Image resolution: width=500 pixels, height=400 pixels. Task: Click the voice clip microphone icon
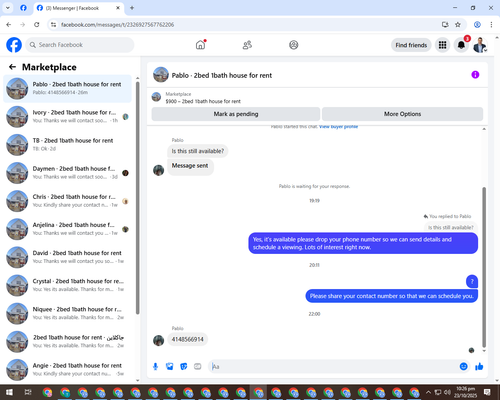155,367
